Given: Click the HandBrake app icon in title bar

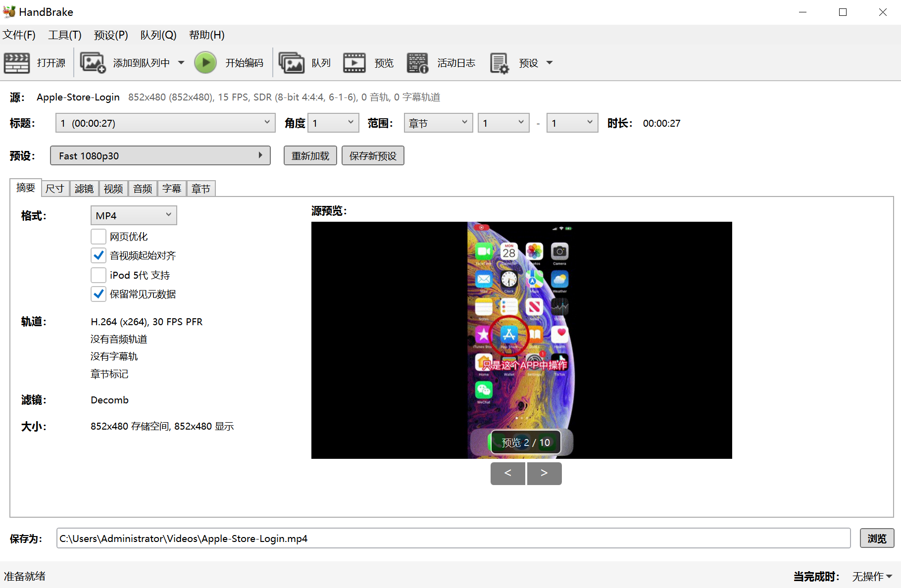Looking at the screenshot, I should pyautogui.click(x=9, y=11).
